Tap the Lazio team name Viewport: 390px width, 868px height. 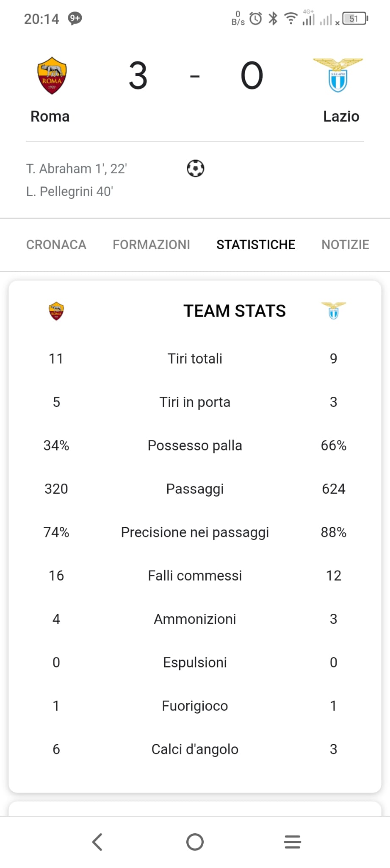(341, 116)
